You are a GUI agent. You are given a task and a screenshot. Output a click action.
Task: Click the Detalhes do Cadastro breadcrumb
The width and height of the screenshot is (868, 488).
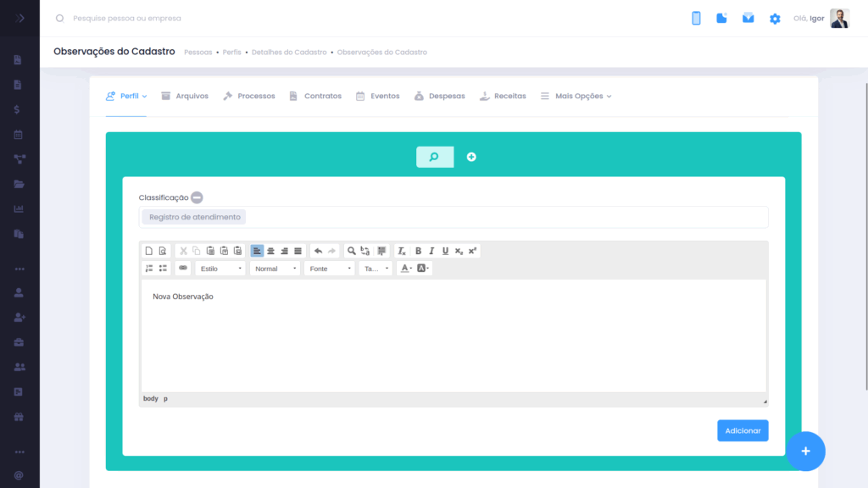[x=289, y=52]
